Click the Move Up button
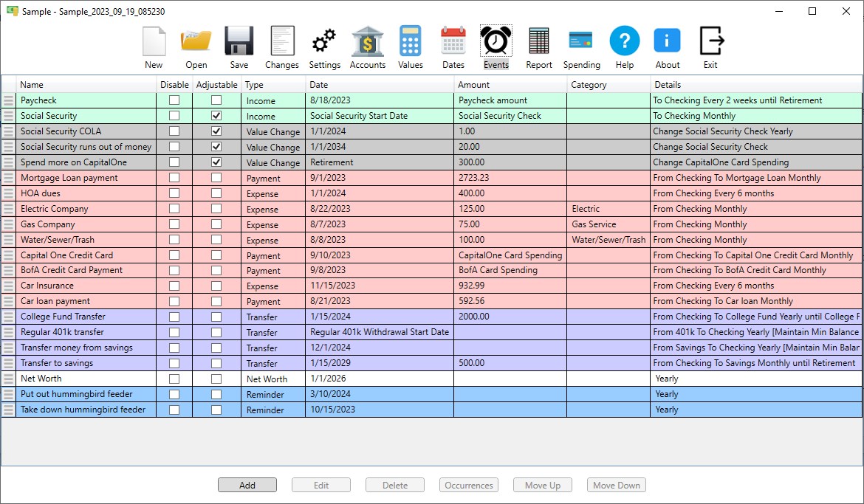The image size is (864, 504). [543, 486]
